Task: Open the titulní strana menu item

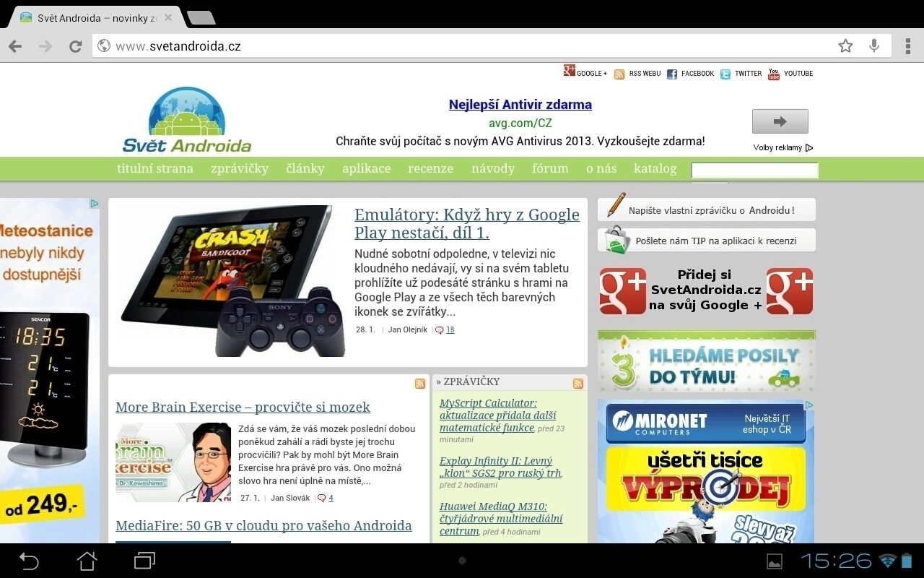Action: (155, 168)
